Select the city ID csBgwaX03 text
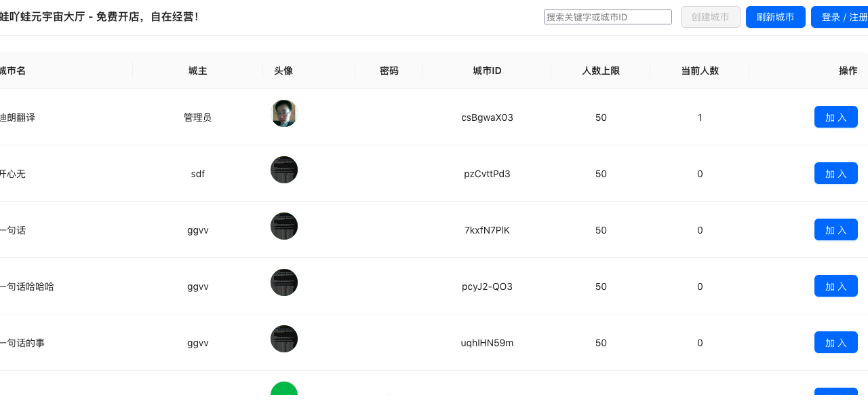The width and height of the screenshot is (868, 406). [487, 117]
